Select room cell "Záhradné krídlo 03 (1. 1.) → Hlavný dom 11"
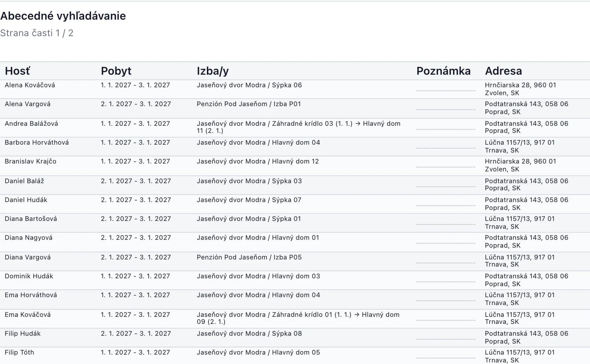 click(299, 127)
